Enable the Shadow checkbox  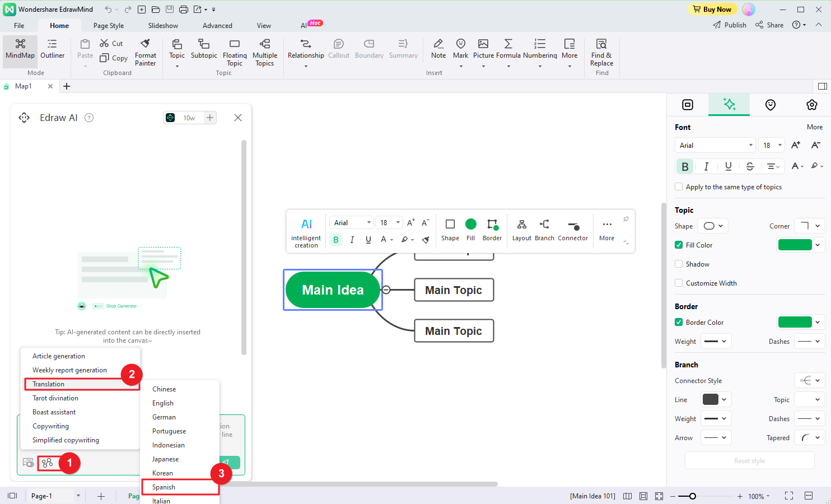click(x=679, y=264)
